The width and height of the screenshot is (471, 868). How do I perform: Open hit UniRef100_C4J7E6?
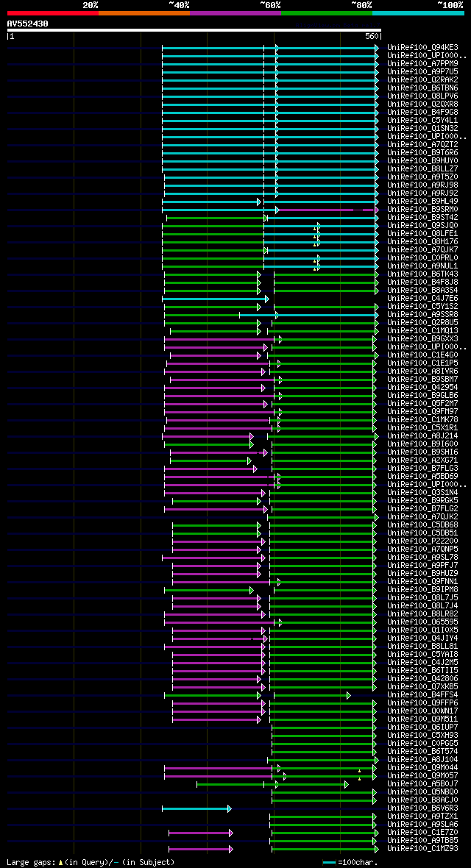click(422, 299)
